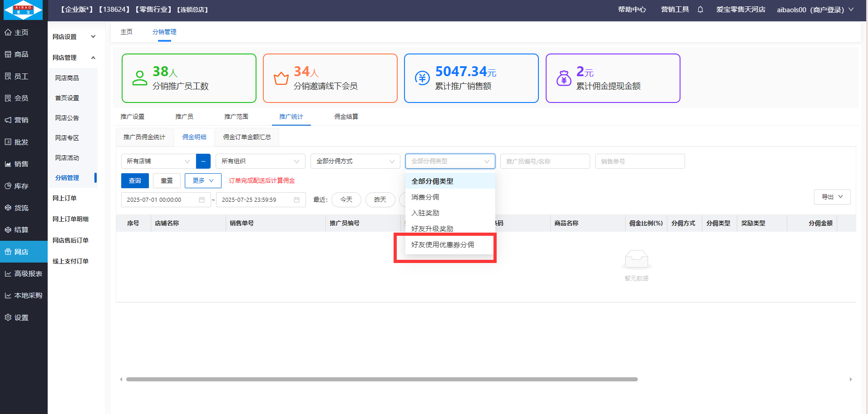Click the blue ellipsis store picker button

tap(203, 161)
